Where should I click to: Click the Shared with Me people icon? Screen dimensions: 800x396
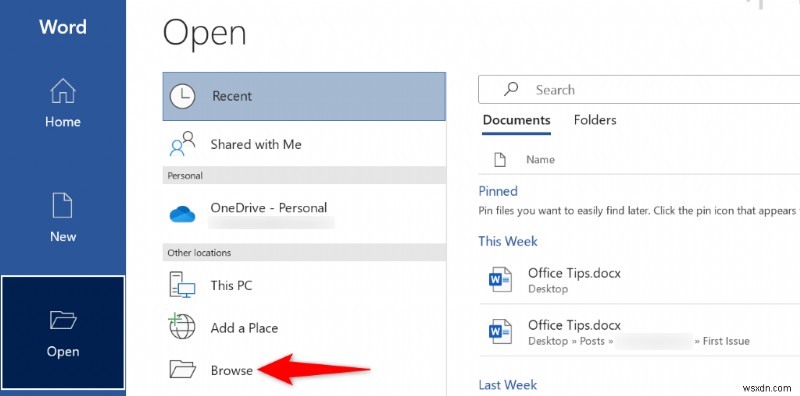click(x=182, y=144)
